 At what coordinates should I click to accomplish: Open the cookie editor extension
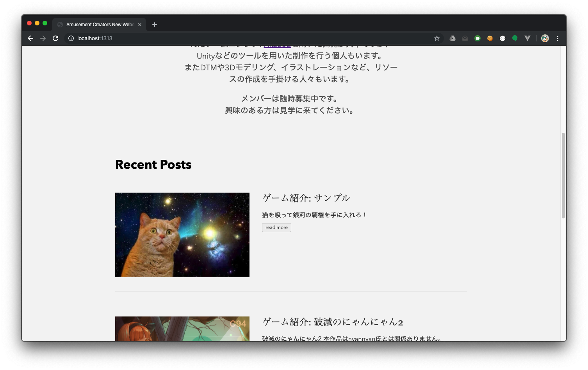coord(490,38)
